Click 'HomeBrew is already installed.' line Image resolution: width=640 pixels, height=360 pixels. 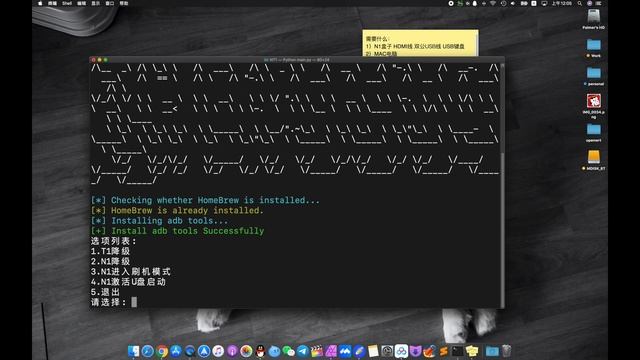point(177,210)
